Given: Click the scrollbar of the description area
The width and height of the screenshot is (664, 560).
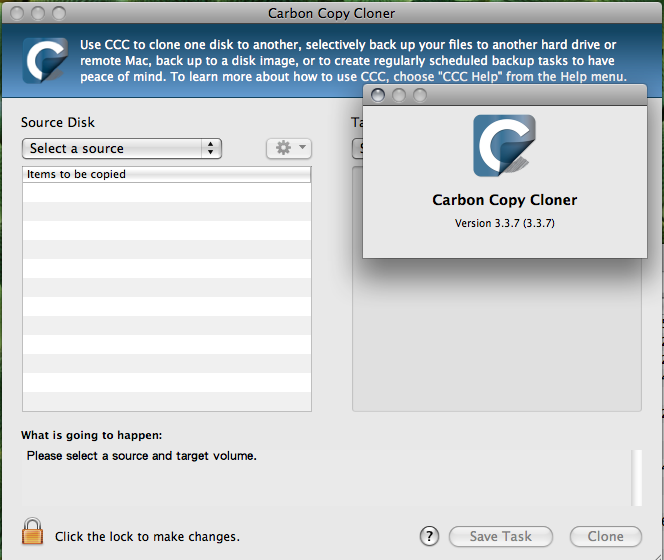Looking at the screenshot, I should [636, 478].
